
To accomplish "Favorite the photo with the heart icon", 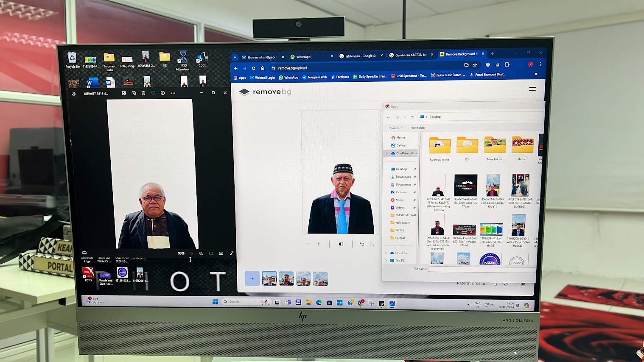I will 153,93.
